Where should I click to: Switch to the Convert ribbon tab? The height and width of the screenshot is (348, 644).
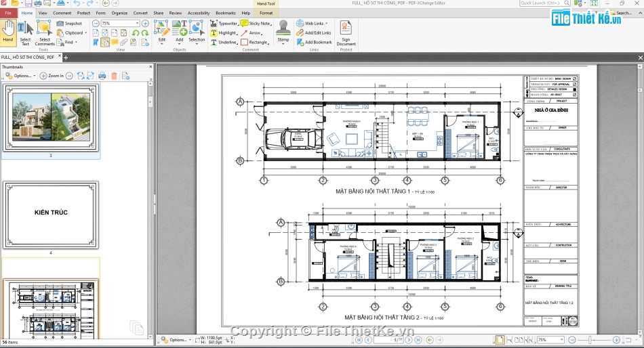point(140,13)
